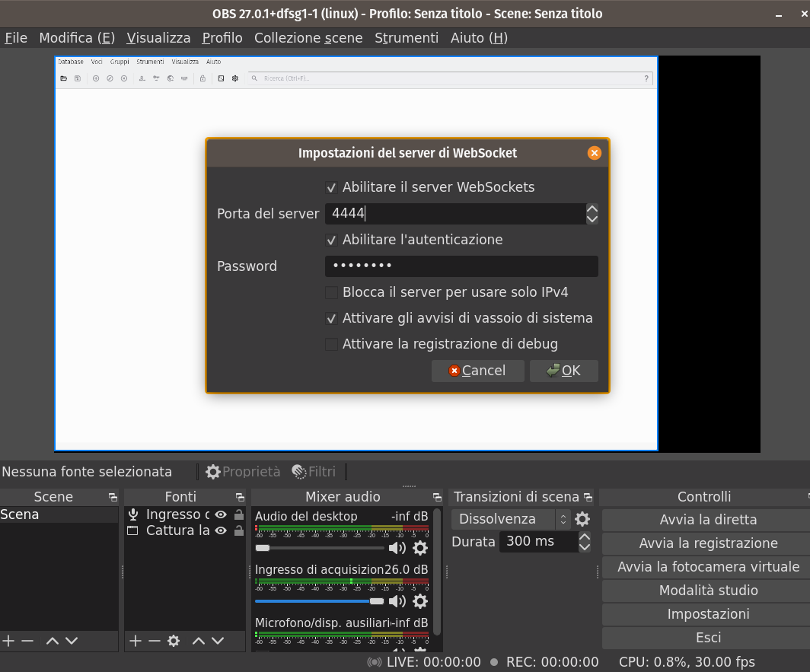Screen dimensions: 810x672
Task: Remove selected source using the minus icon
Action: click(x=155, y=640)
